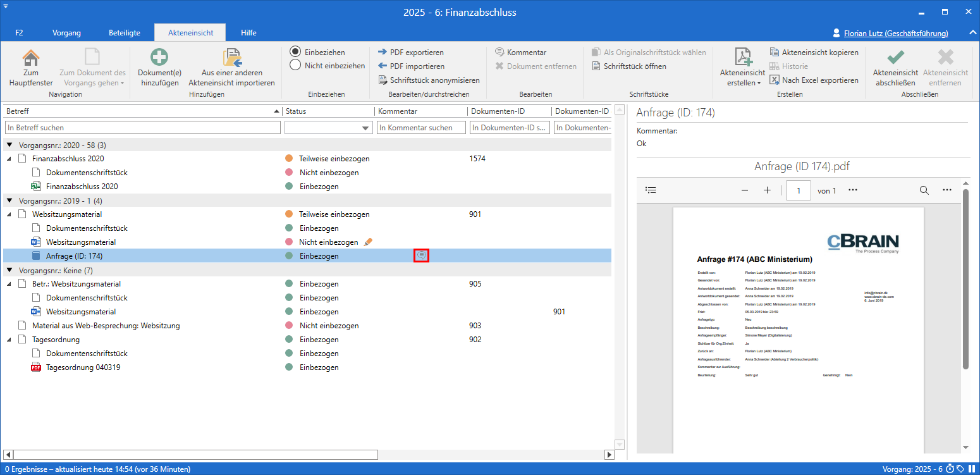Viewport: 980px width, 475px height.
Task: Click the PDF exportieren arrow icon
Action: click(x=383, y=52)
